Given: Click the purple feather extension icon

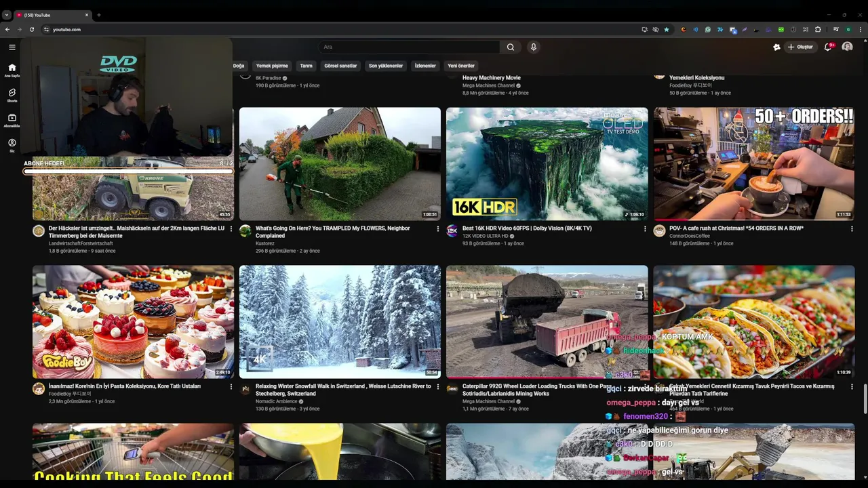Looking at the screenshot, I should [745, 30].
